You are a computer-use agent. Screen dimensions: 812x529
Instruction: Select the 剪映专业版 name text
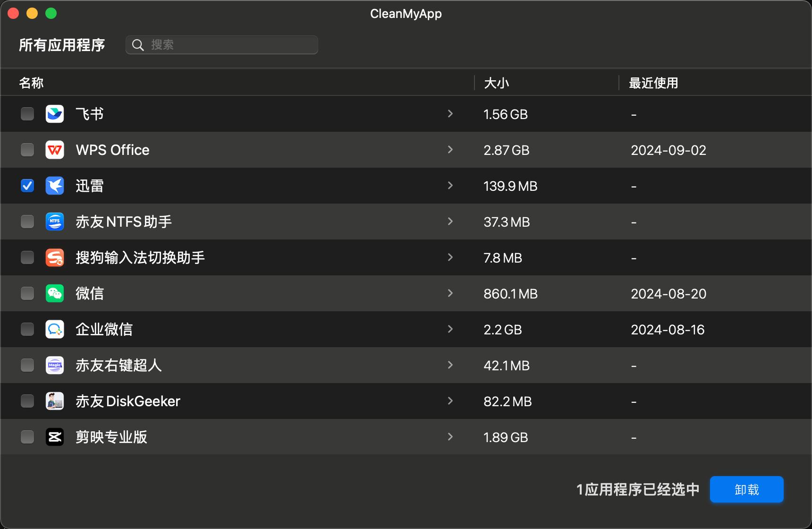[x=111, y=437]
